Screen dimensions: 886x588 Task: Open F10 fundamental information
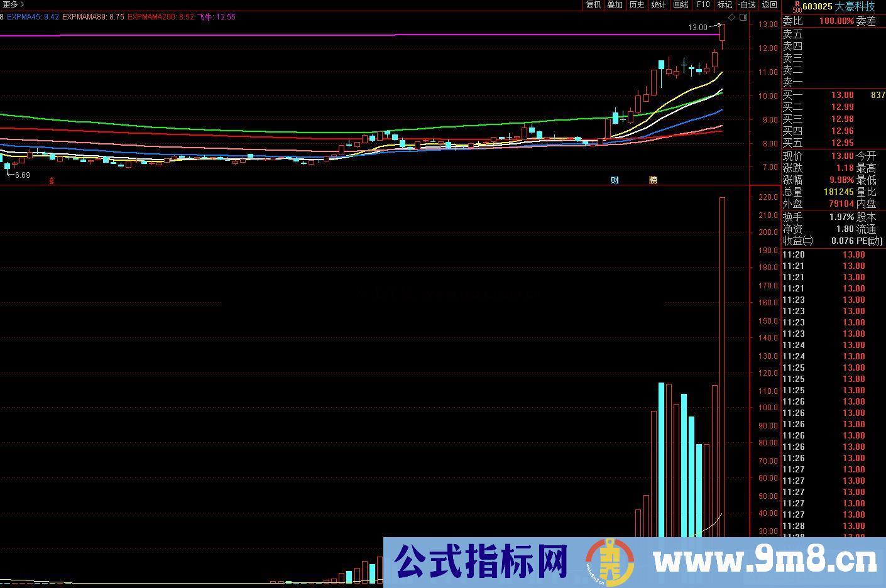point(703,4)
